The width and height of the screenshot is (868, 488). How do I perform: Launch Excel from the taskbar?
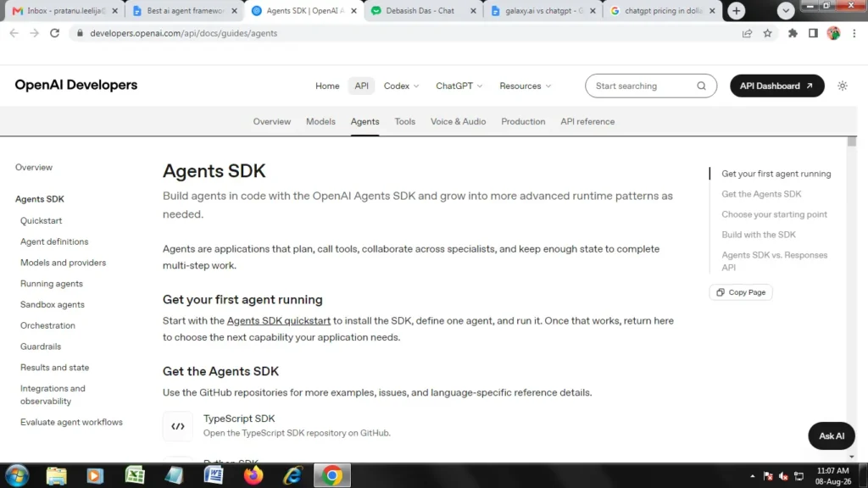tap(135, 475)
